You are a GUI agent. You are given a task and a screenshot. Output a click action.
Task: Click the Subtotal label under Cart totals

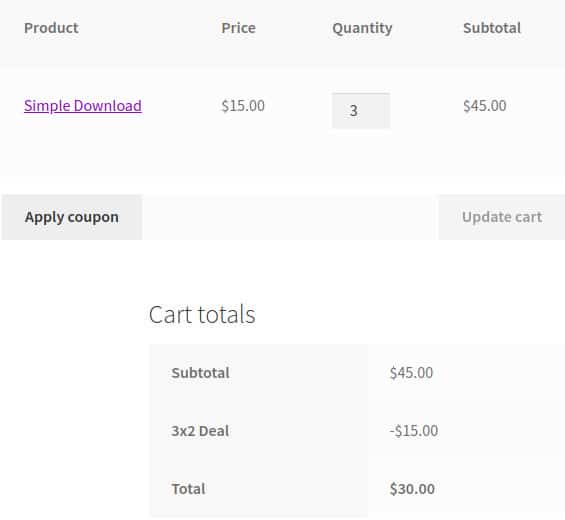[200, 373]
